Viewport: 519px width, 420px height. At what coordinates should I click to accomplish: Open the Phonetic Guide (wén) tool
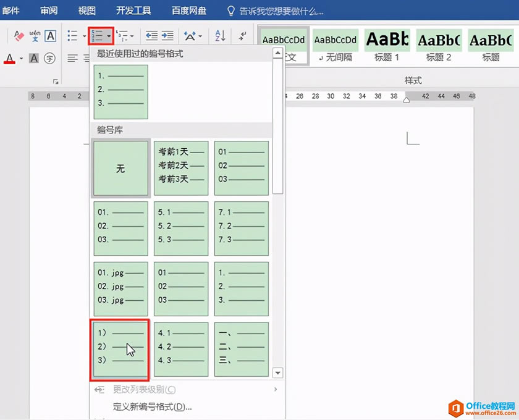tap(35, 36)
